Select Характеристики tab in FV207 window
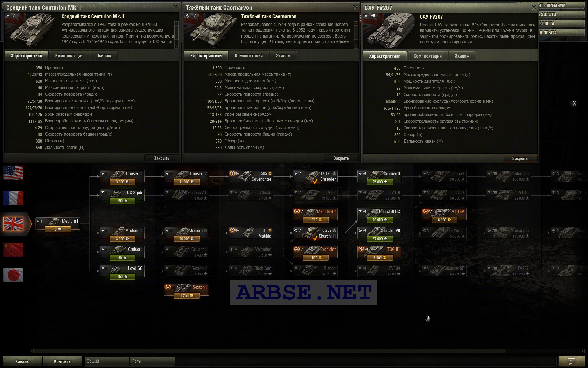 pyautogui.click(x=385, y=56)
